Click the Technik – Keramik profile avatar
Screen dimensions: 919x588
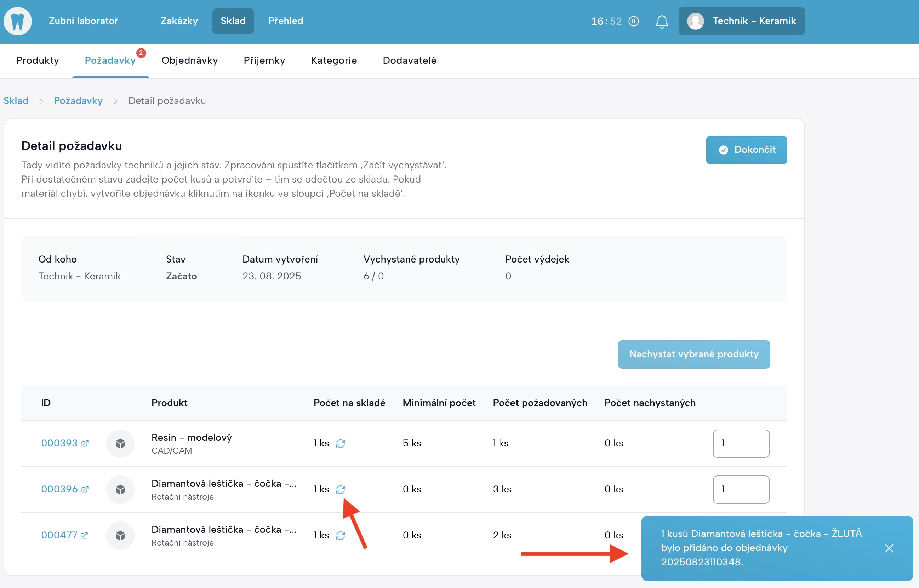696,21
